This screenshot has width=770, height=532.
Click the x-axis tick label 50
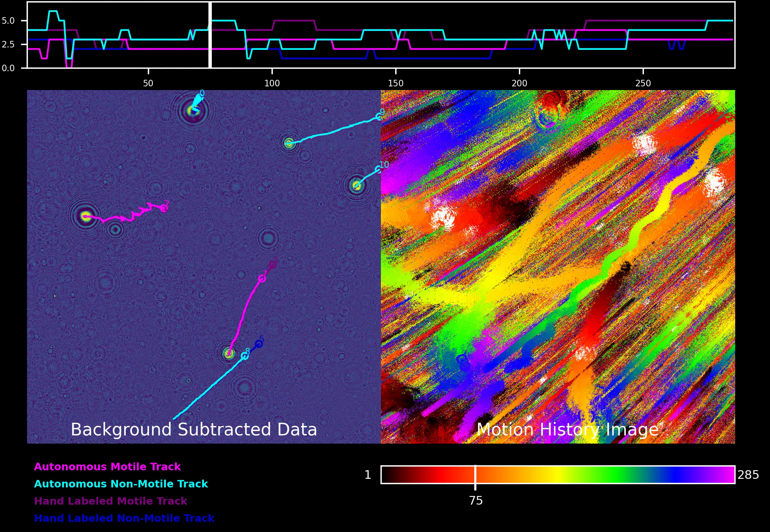pyautogui.click(x=148, y=83)
